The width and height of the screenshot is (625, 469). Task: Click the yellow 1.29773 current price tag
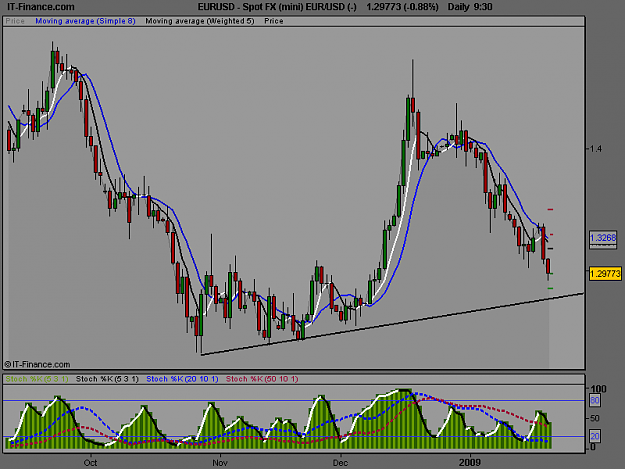point(605,274)
